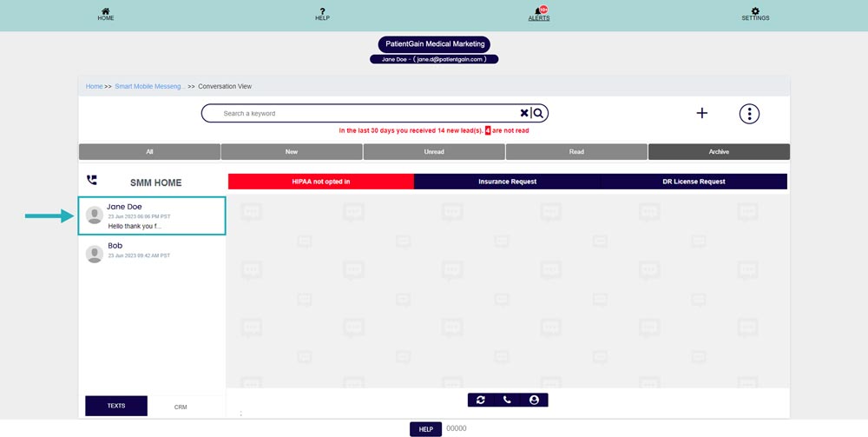The height and width of the screenshot is (437, 868).
Task: Click the plus icon to add new
Action: (702, 113)
